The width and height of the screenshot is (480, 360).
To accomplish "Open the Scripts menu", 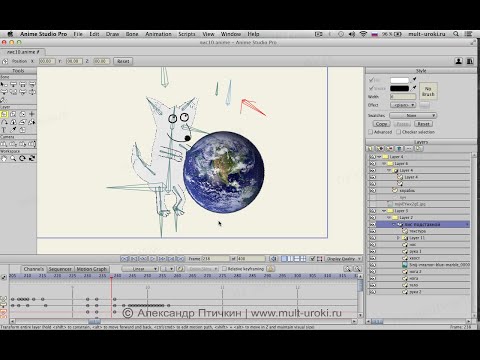I will point(187,34).
